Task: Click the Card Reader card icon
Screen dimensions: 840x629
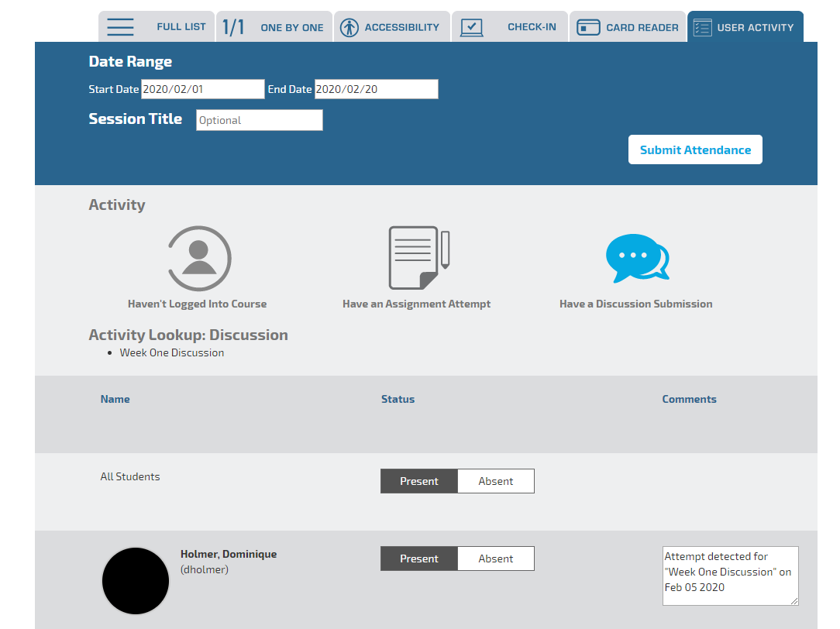Action: pos(589,27)
